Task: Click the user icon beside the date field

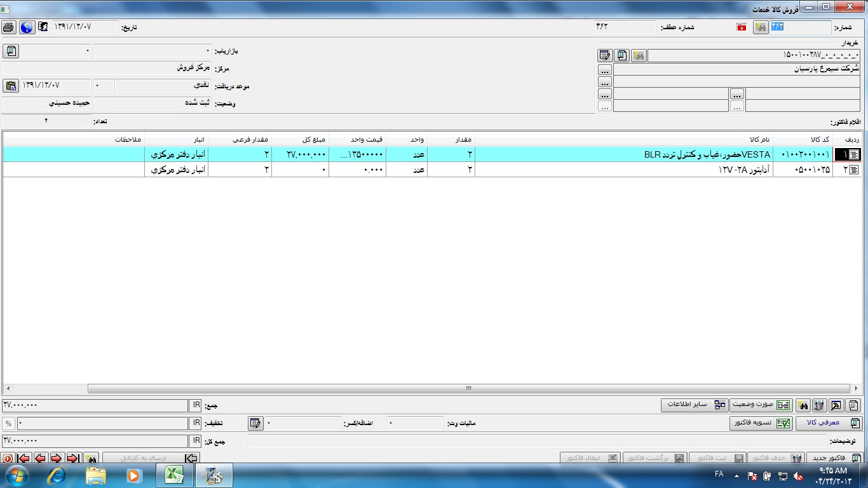Action: 43,27
